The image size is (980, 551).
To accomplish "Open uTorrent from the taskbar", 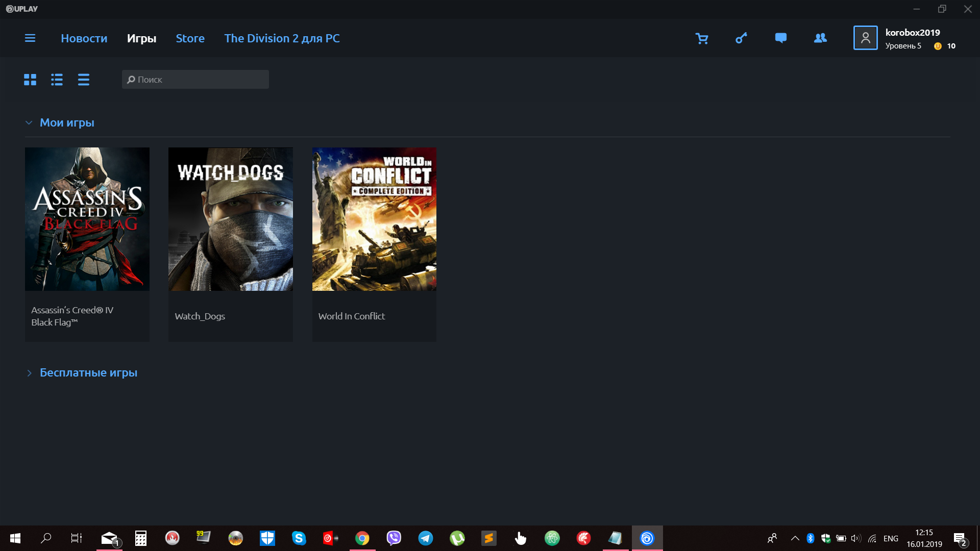I will (x=457, y=538).
